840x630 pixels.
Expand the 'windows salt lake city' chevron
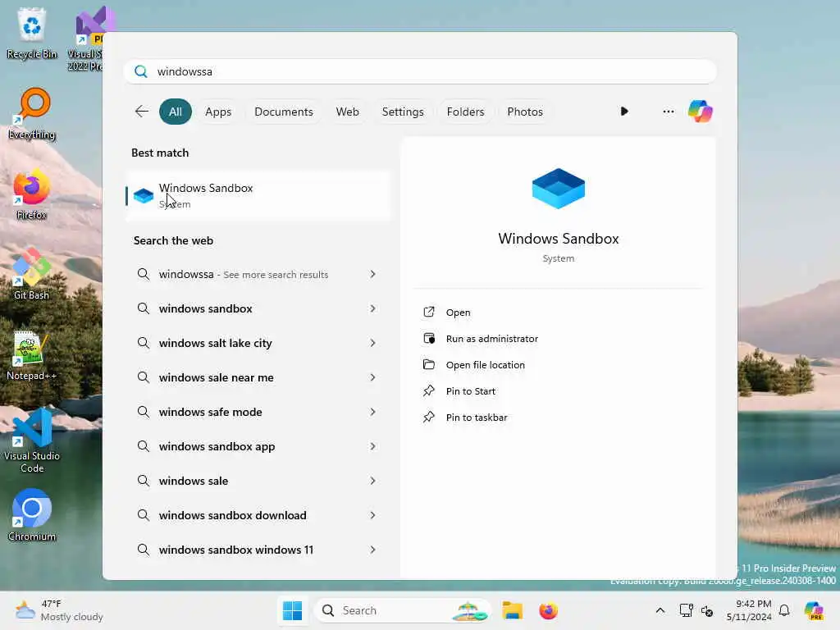point(373,343)
